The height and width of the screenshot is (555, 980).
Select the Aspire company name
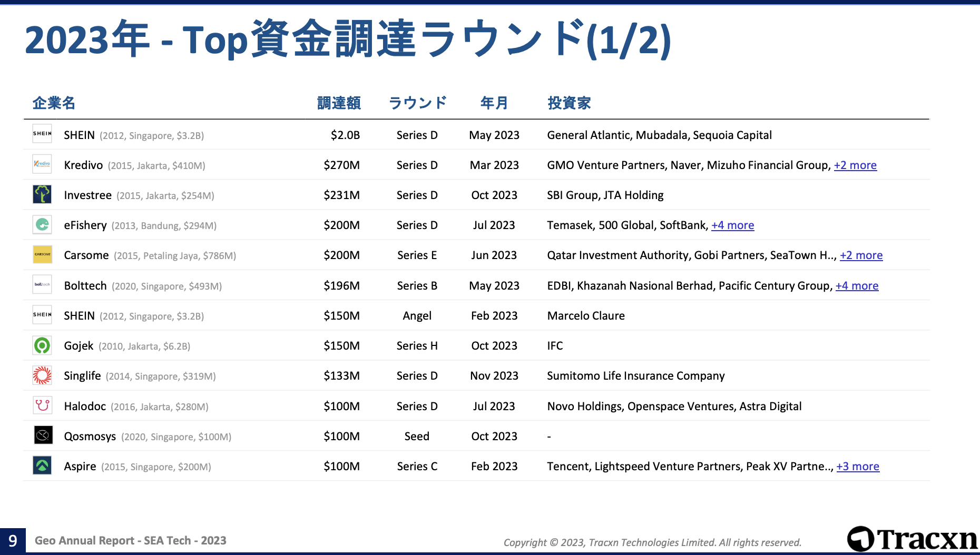(x=80, y=467)
